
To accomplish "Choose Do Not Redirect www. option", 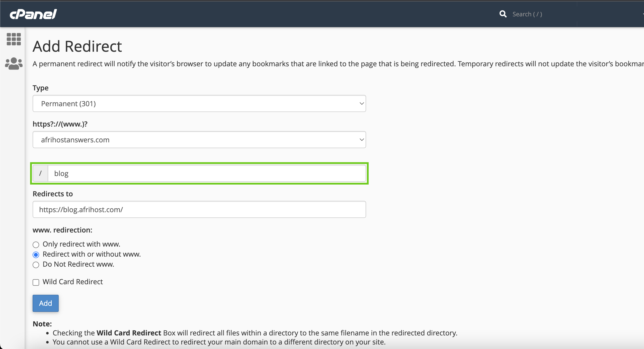I will coord(36,265).
